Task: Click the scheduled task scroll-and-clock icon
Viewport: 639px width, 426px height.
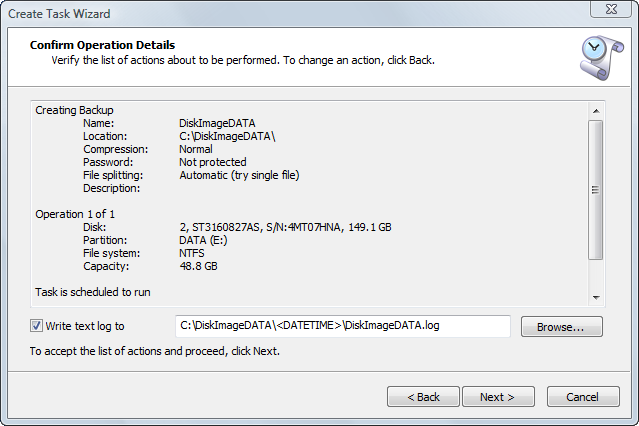Action: coord(601,57)
